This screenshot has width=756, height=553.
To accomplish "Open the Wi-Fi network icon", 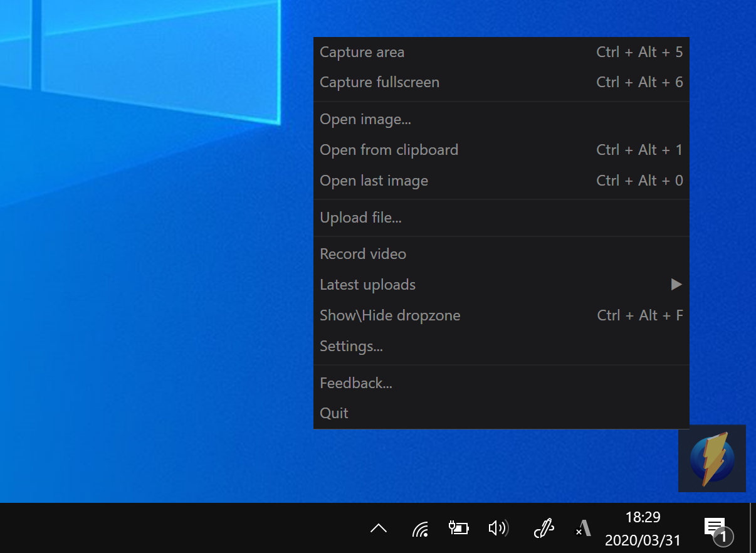I will tap(420, 529).
